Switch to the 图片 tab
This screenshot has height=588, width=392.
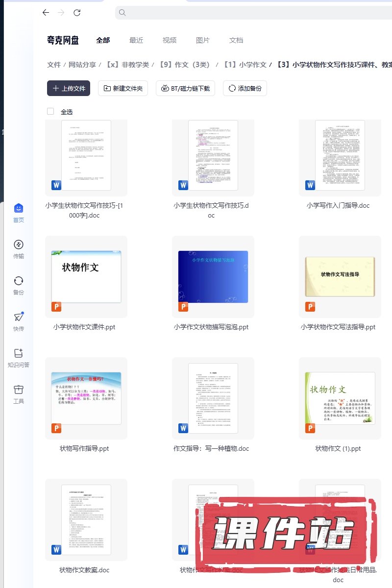coord(203,40)
